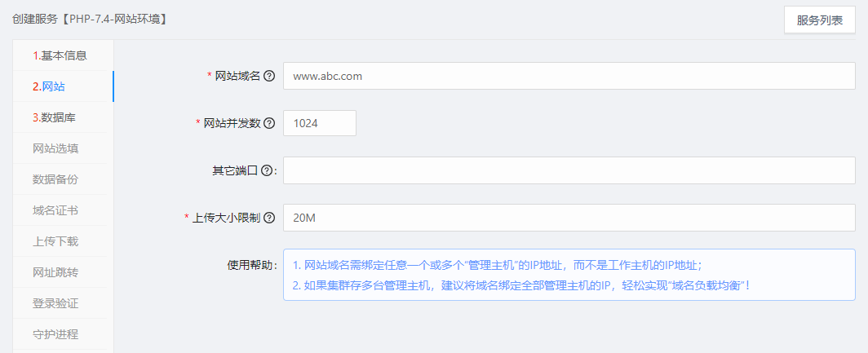868x353 pixels.
Task: Click the 网站并发数 field with 1024
Action: 320,123
